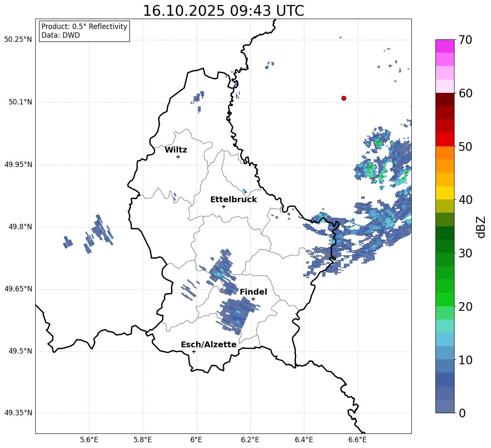Click the 5.8°E longitude label
The image size is (491, 448).
click(143, 440)
